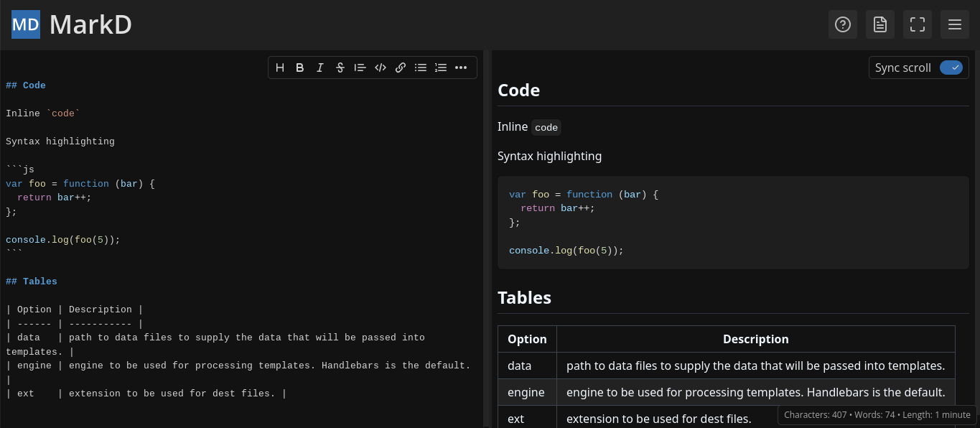The image size is (980, 428).
Task: Click the '## Tables' line in editor
Action: (x=32, y=282)
